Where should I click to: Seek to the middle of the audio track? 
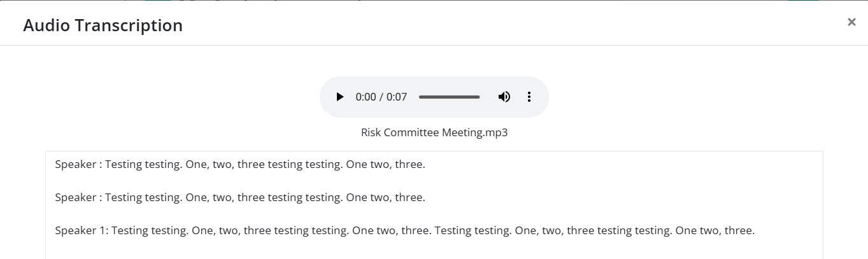450,97
